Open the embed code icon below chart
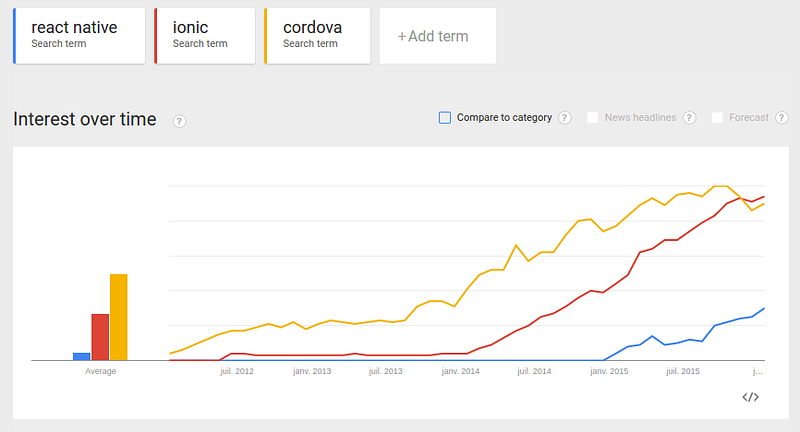This screenshot has height=432, width=800. (750, 397)
